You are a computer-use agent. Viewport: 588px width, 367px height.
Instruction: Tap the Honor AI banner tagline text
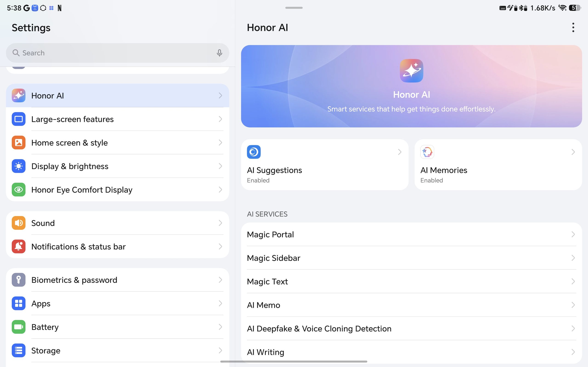(x=411, y=109)
